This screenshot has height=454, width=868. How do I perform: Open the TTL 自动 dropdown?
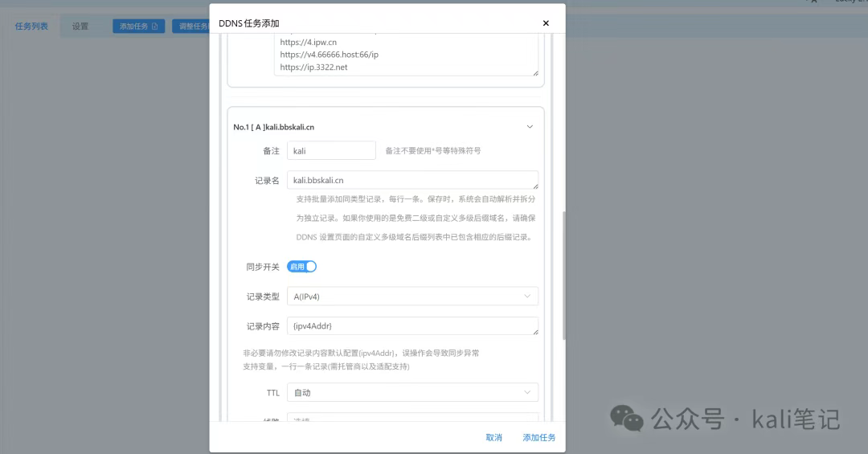[x=412, y=393]
